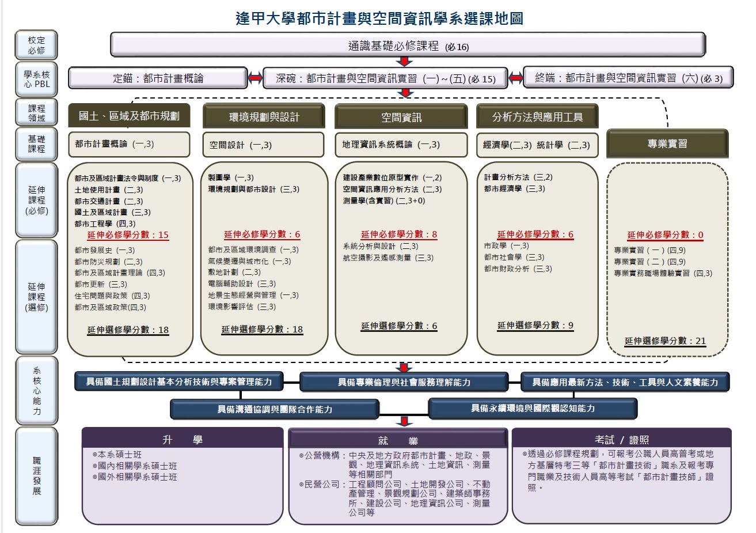Click 環境規劃與都市設計 (三,3)

(x=254, y=189)
